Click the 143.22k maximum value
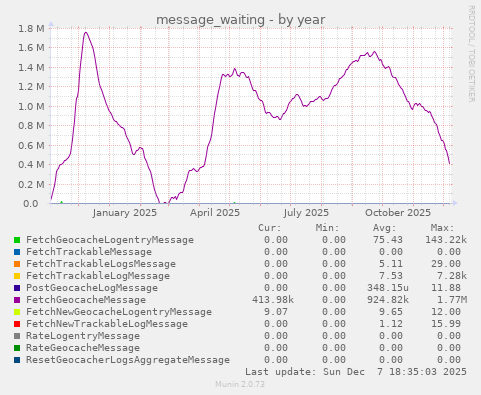Image resolution: width=481 pixels, height=395 pixels. tap(446, 240)
